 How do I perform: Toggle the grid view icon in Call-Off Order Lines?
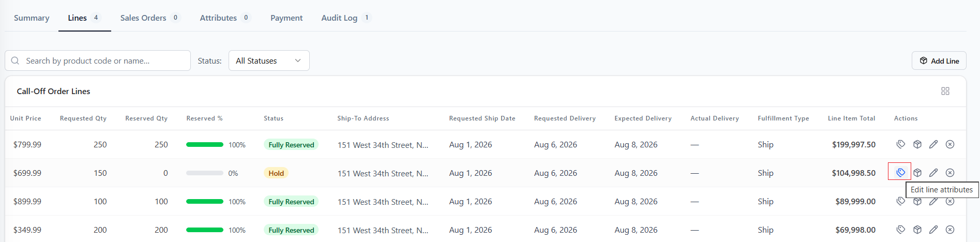[945, 91]
